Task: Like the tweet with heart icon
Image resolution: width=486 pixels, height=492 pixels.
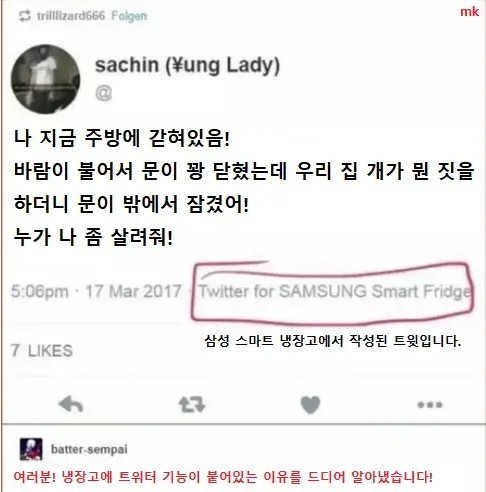Action: pyautogui.click(x=310, y=405)
